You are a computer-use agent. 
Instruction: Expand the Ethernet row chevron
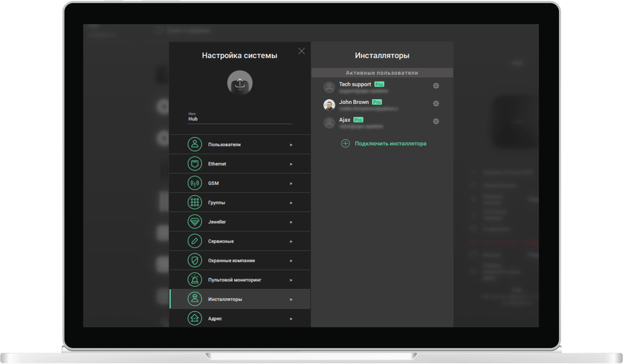click(x=291, y=164)
